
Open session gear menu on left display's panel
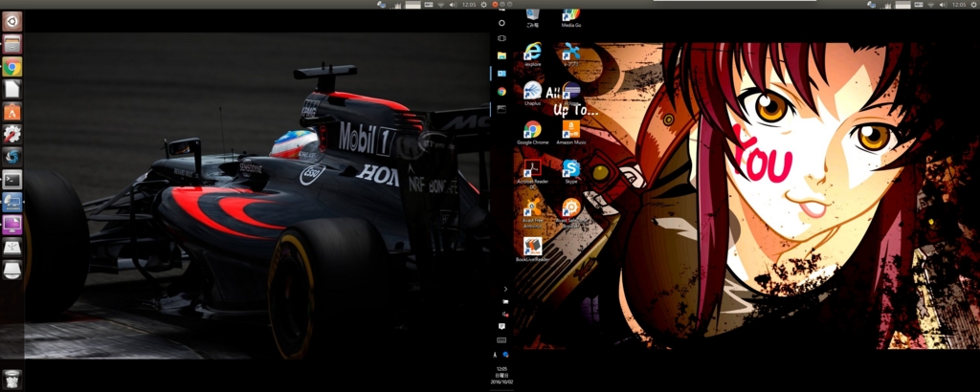coord(483,5)
